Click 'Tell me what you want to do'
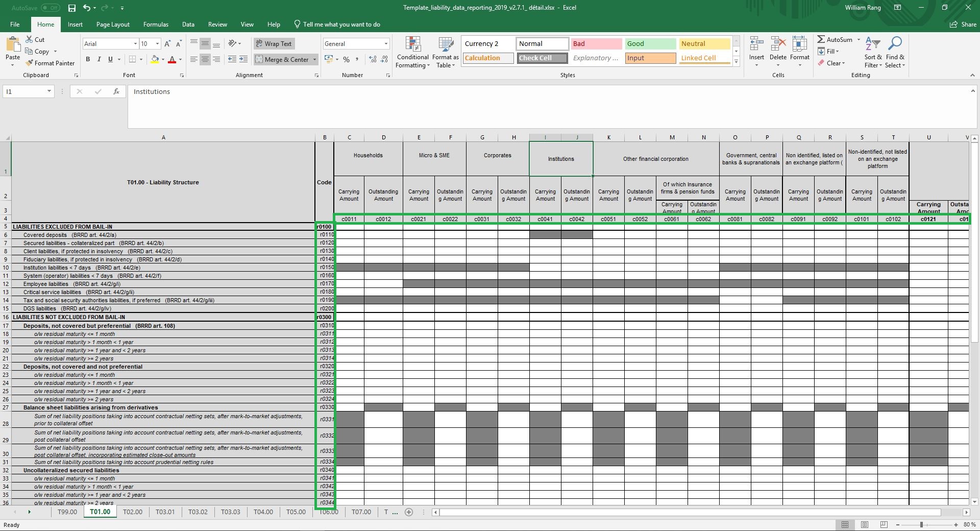Screen dimensions: 980x531 337,24
